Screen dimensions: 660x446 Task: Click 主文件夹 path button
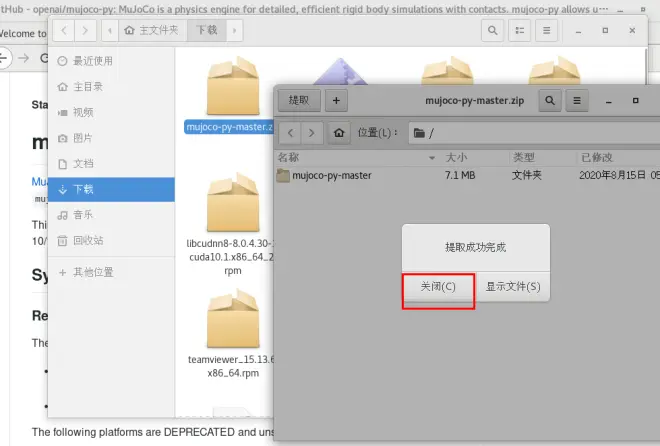click(x=152, y=30)
